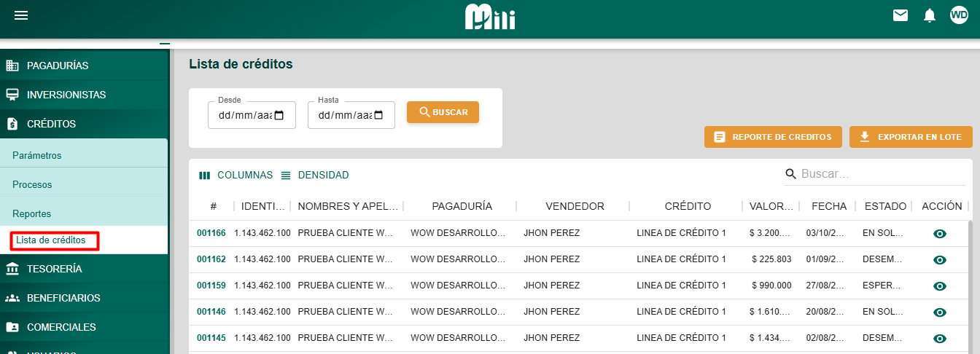Image resolution: width=980 pixels, height=354 pixels.
Task: Open the WD user avatar menu
Action: tap(959, 15)
